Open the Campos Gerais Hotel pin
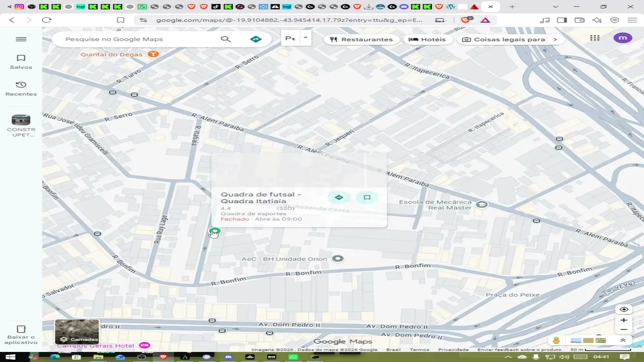The height and width of the screenshot is (362, 644). coord(145,345)
